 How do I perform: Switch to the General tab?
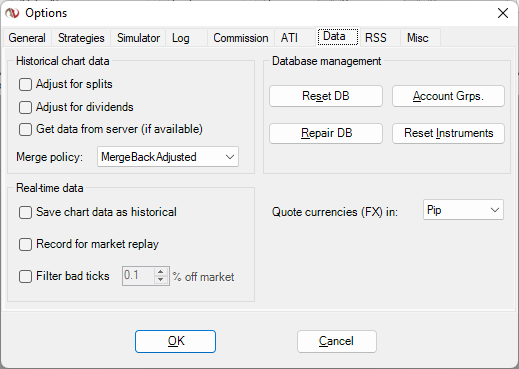(x=27, y=38)
